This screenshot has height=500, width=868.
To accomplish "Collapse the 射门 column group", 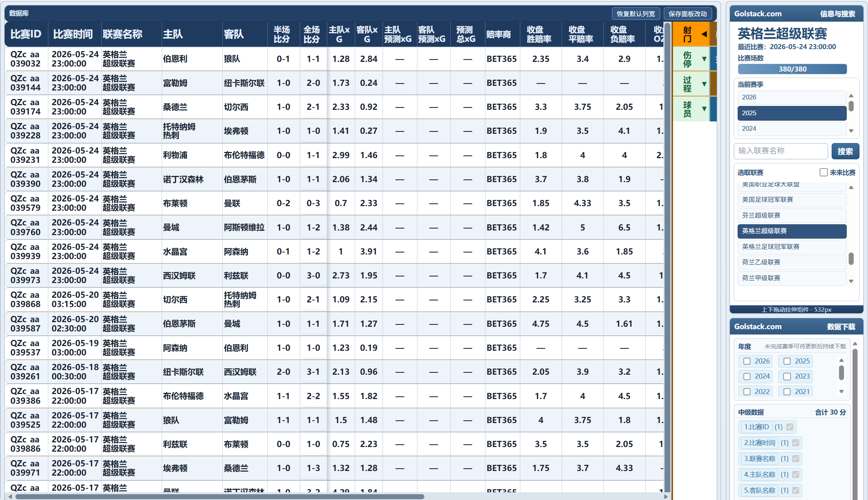I will (x=704, y=34).
